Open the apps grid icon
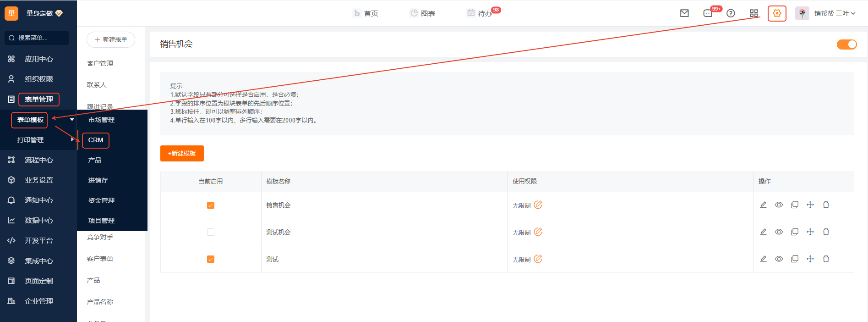 754,13
